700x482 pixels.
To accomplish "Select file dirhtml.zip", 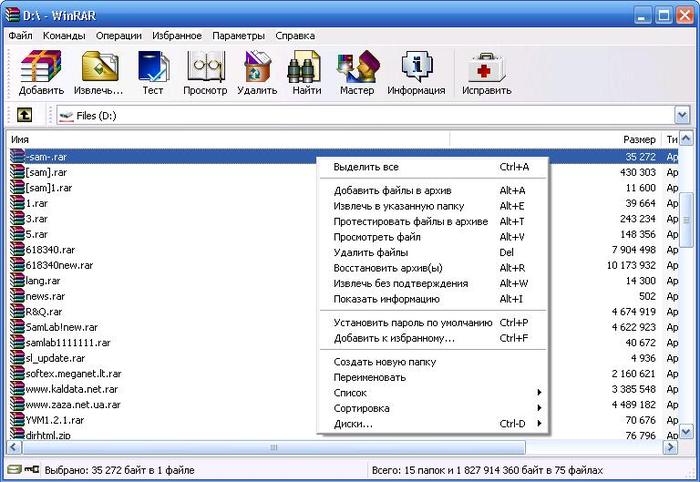I will tap(48, 435).
